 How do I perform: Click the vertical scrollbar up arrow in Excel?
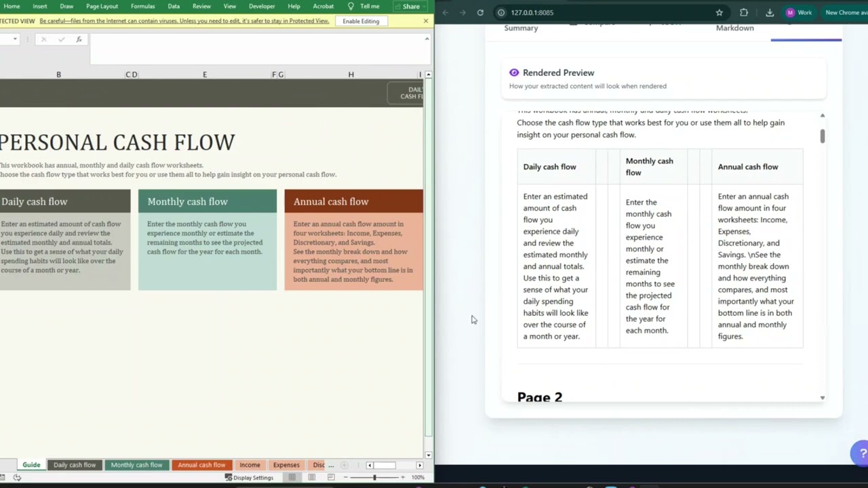(x=428, y=75)
